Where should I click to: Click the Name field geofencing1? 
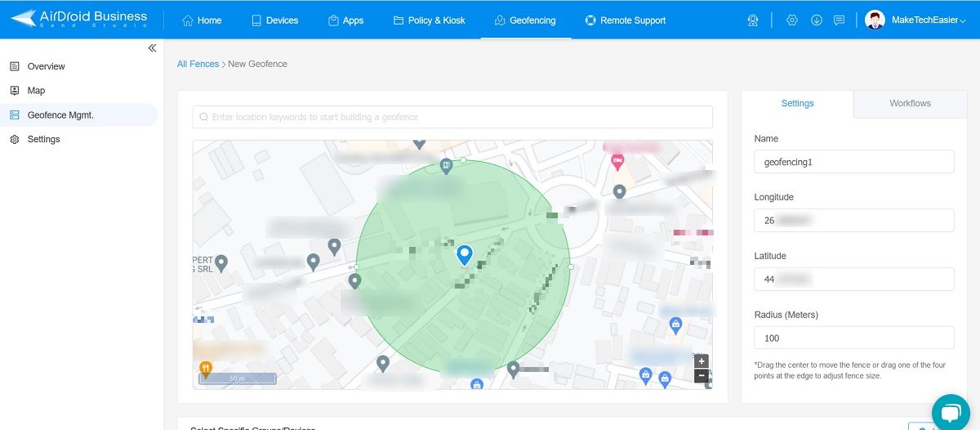[x=854, y=162]
